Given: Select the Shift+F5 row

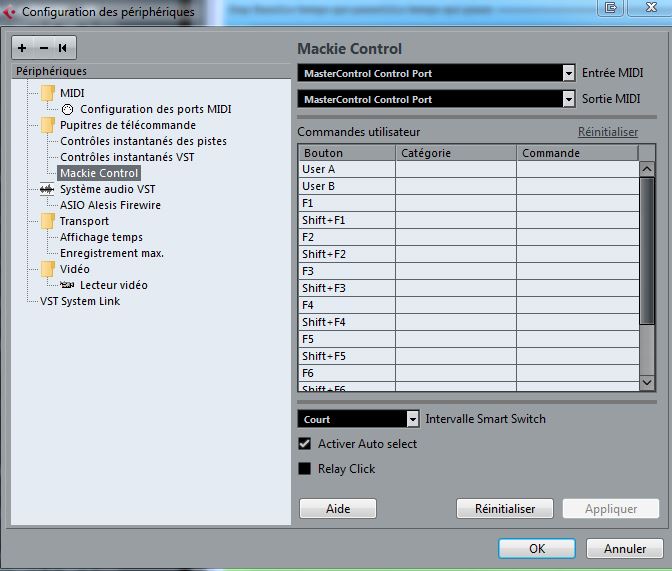Looking at the screenshot, I should click(468, 356).
